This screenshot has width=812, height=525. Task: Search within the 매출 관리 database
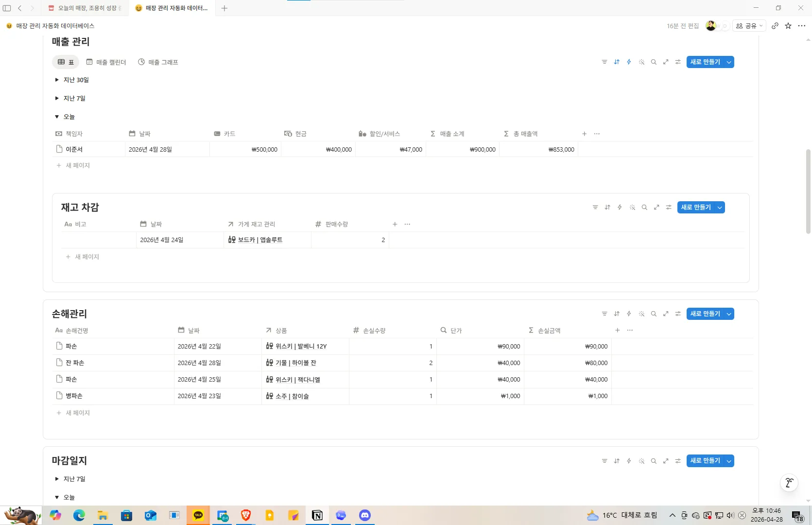(x=654, y=62)
